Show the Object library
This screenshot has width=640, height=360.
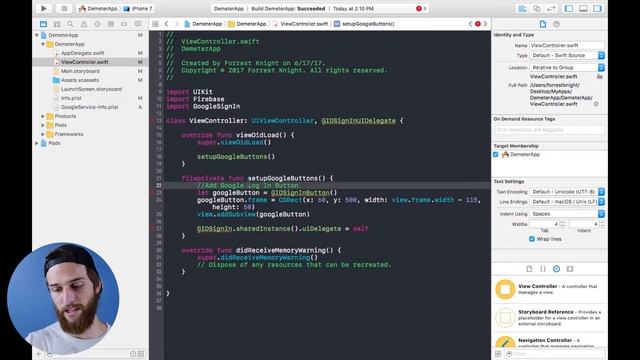(556, 269)
